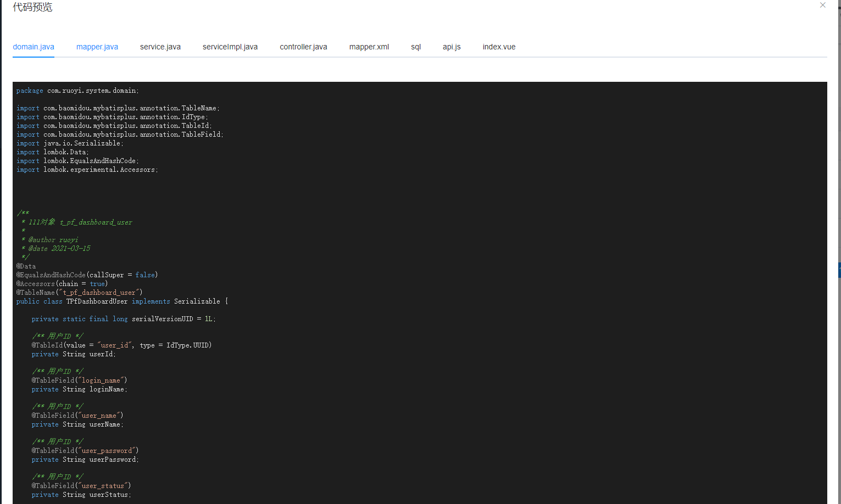Click the '@TableField("user_password")' line
This screenshot has width=841, height=504.
85,451
